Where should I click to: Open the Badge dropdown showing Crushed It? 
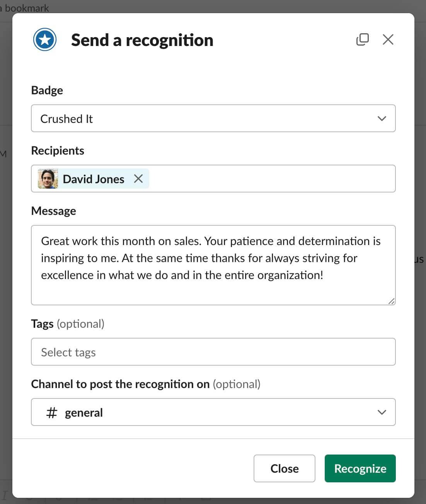pyautogui.click(x=213, y=118)
